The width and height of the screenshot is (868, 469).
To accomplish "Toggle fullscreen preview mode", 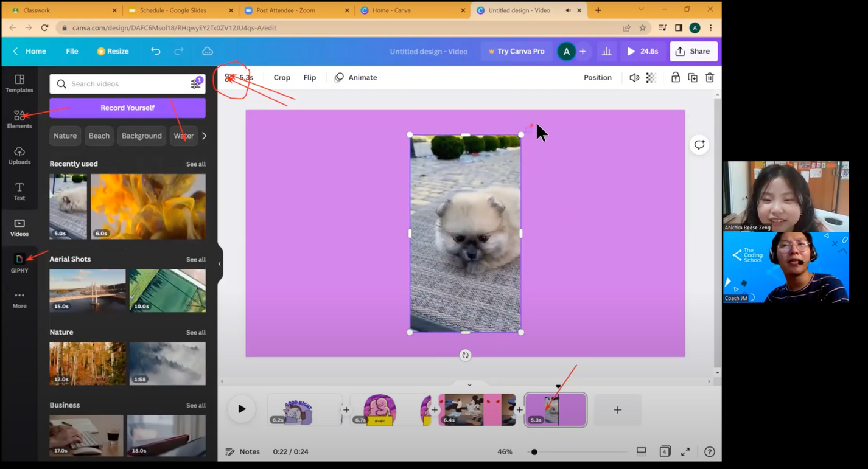I will [x=685, y=451].
